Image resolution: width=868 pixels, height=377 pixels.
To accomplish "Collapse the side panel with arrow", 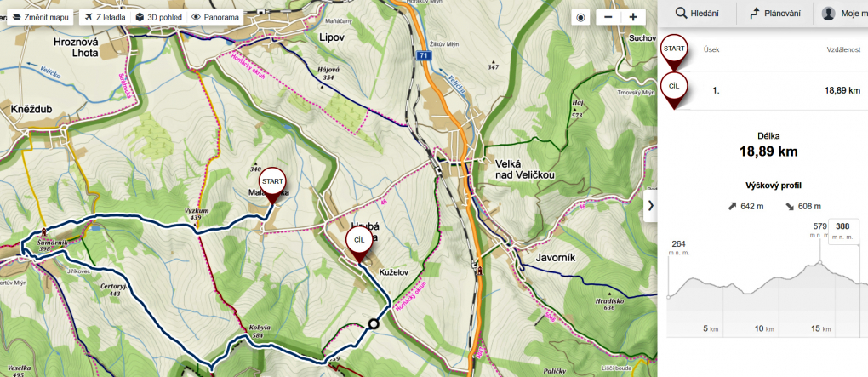I will [x=650, y=205].
